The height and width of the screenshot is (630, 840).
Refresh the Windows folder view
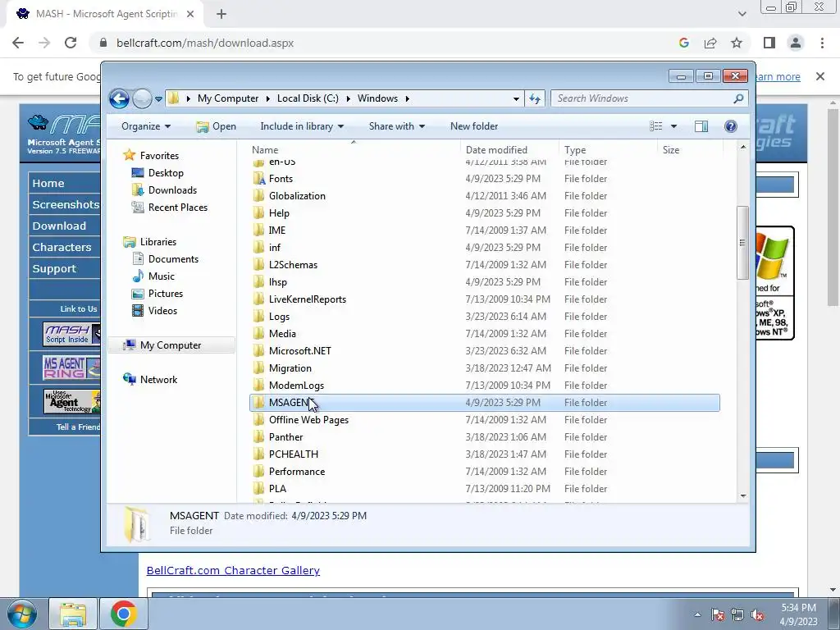click(x=535, y=98)
